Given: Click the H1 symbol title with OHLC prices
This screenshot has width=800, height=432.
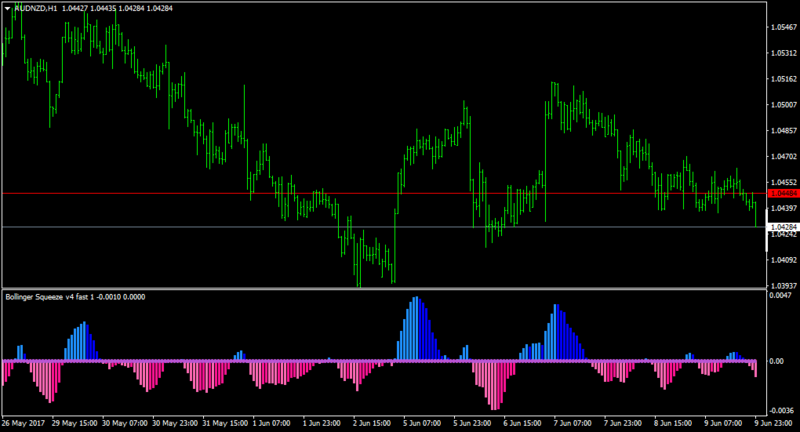Looking at the screenshot, I should (93, 8).
